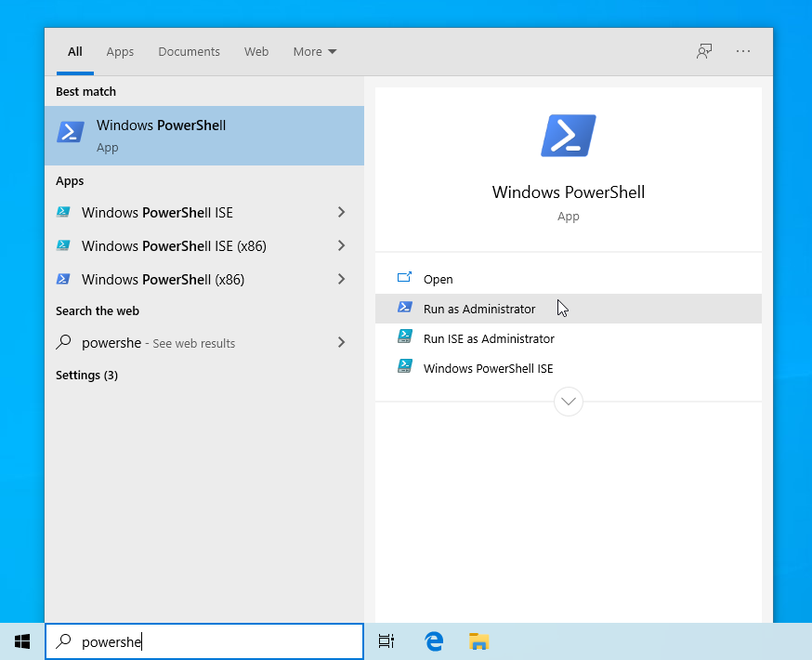The height and width of the screenshot is (660, 812).
Task: Expand the actions list with down chevron
Action: tap(568, 402)
